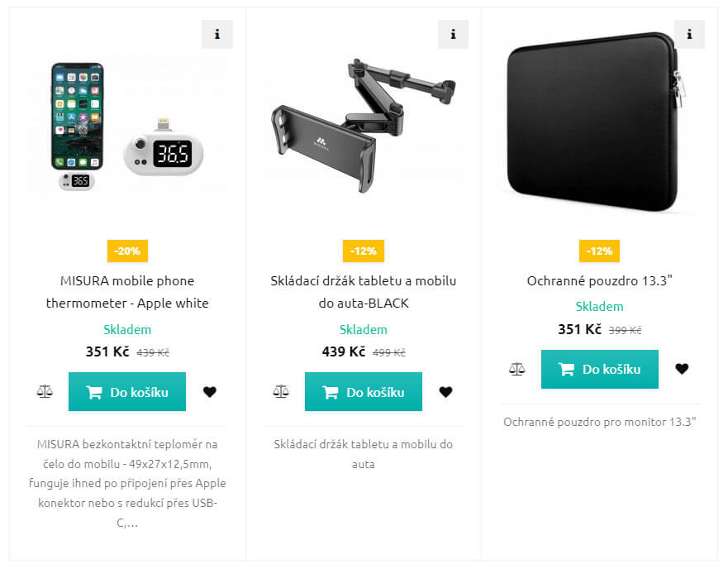Click info icon on tablet holder card

click(x=453, y=35)
